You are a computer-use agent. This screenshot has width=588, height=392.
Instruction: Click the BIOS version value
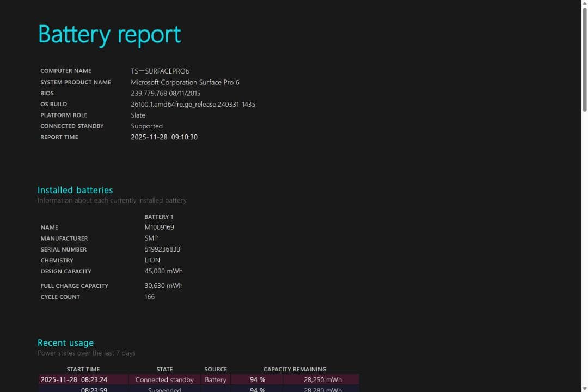coord(165,93)
